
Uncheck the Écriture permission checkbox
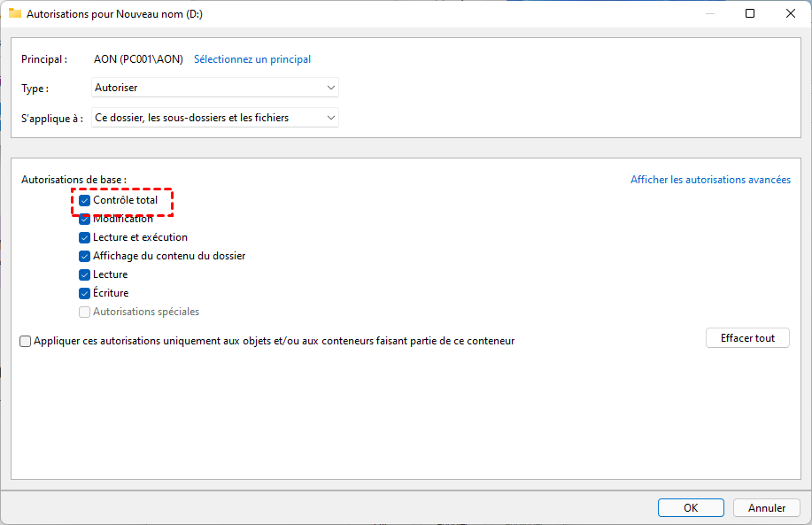click(x=84, y=294)
